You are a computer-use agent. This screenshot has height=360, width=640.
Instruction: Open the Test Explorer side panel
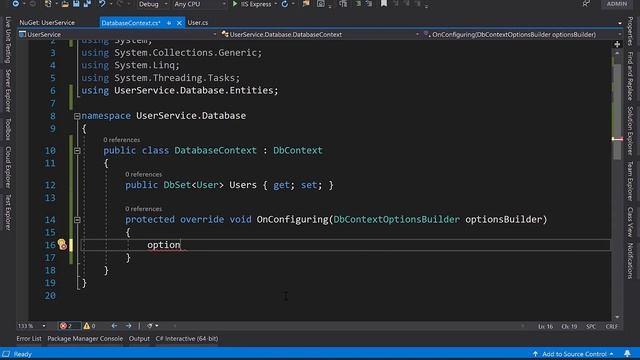click(8, 212)
